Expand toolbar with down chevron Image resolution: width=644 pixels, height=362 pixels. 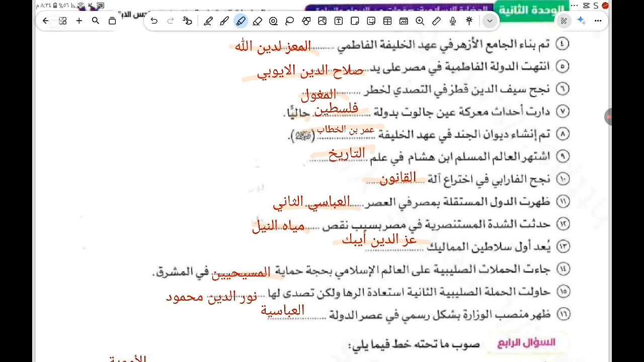pyautogui.click(x=490, y=21)
